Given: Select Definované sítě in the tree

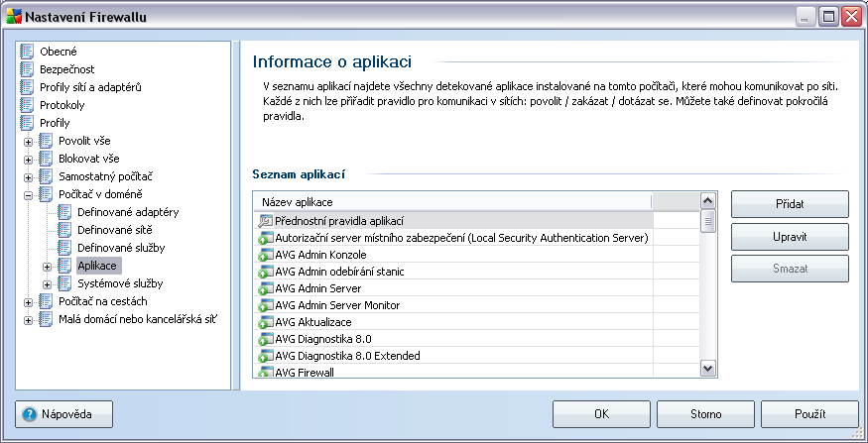Looking at the screenshot, I should point(115,230).
